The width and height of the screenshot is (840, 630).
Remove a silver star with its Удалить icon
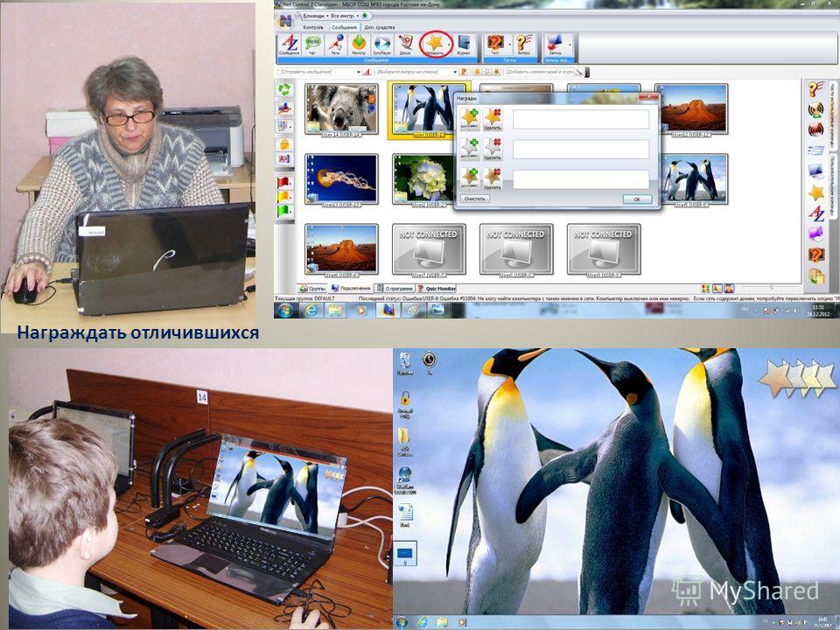493,149
